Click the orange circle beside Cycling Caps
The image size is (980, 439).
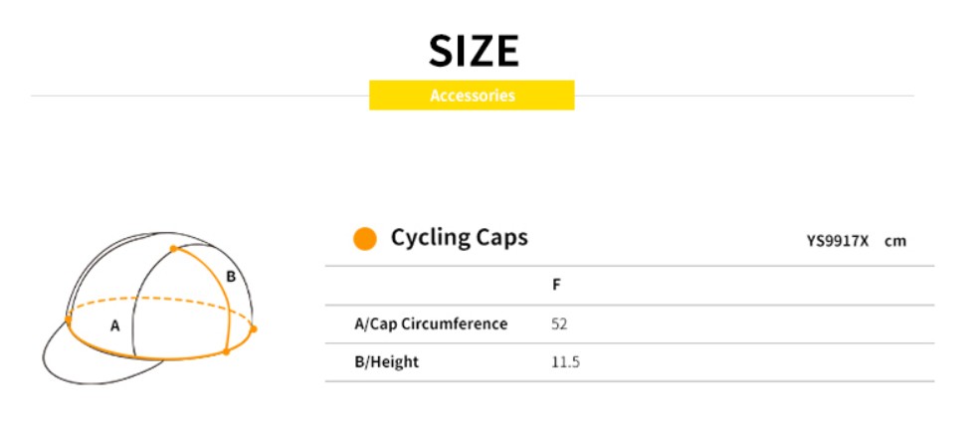365,239
